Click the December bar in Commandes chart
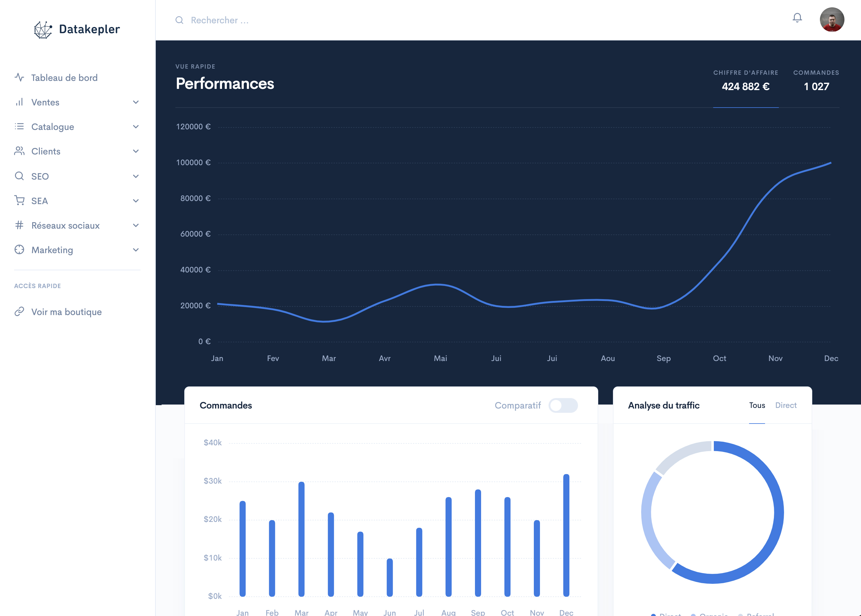The width and height of the screenshot is (861, 616). [x=566, y=535]
